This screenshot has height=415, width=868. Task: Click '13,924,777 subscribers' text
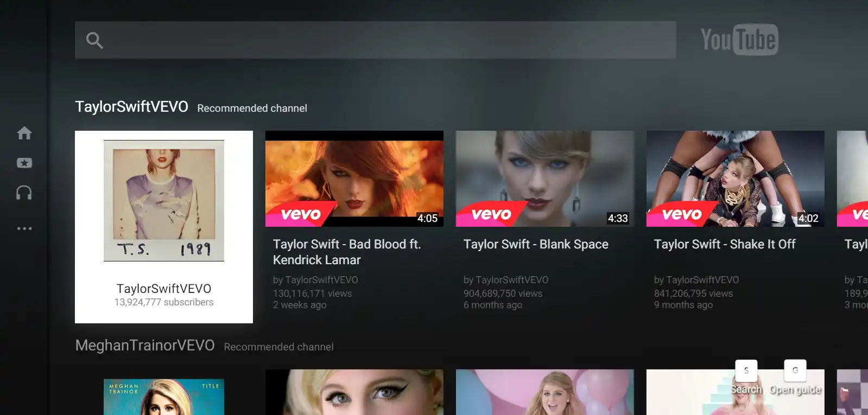point(164,302)
